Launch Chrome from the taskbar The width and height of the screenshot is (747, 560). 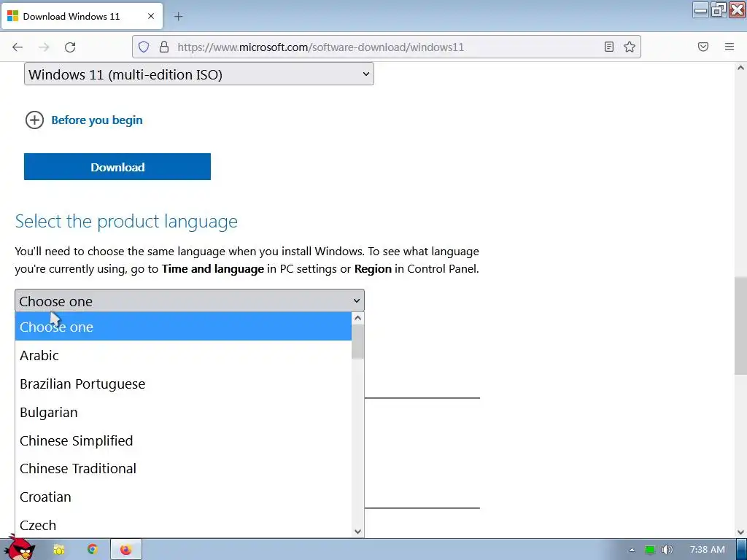pyautogui.click(x=93, y=550)
